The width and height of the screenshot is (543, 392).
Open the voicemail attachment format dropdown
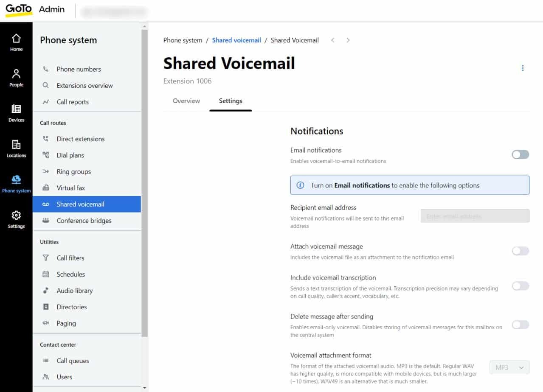tap(509, 367)
